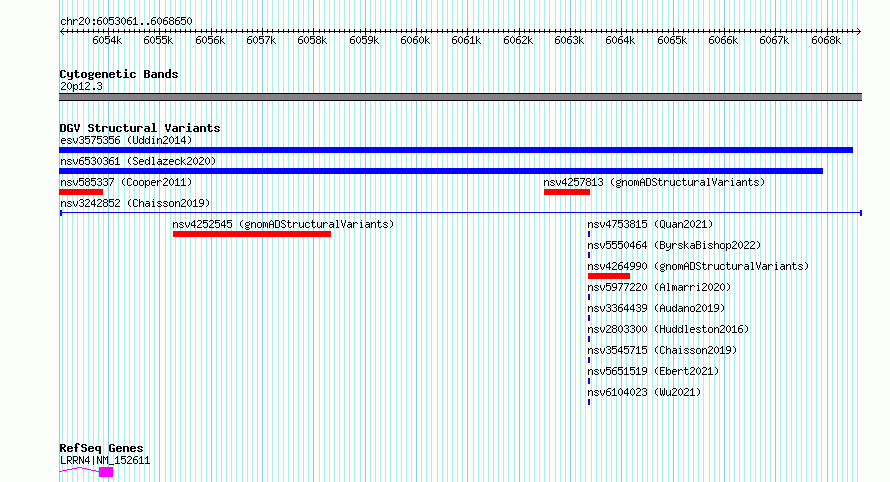Click the RefSeq Genes track title
The height and width of the screenshot is (482, 890).
tap(101, 448)
